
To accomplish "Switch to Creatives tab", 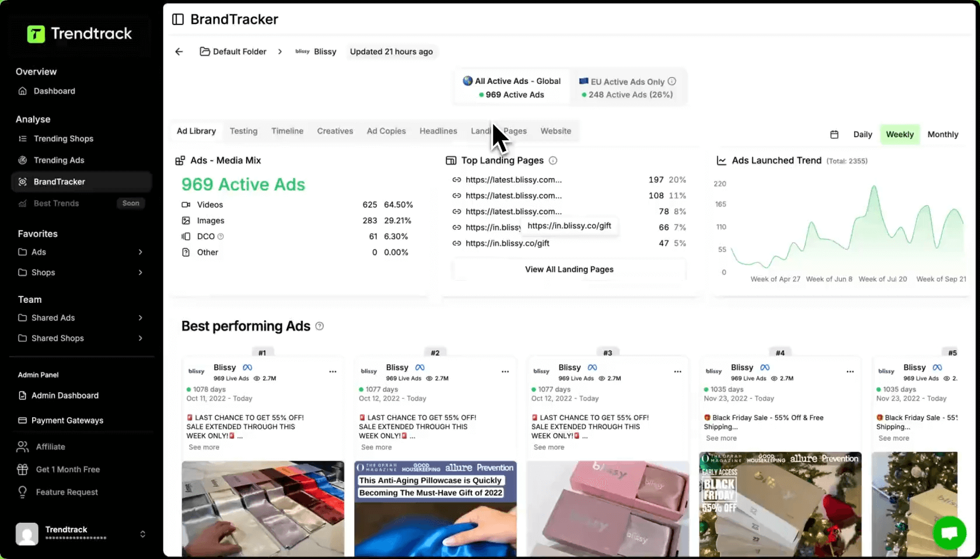I will 335,131.
